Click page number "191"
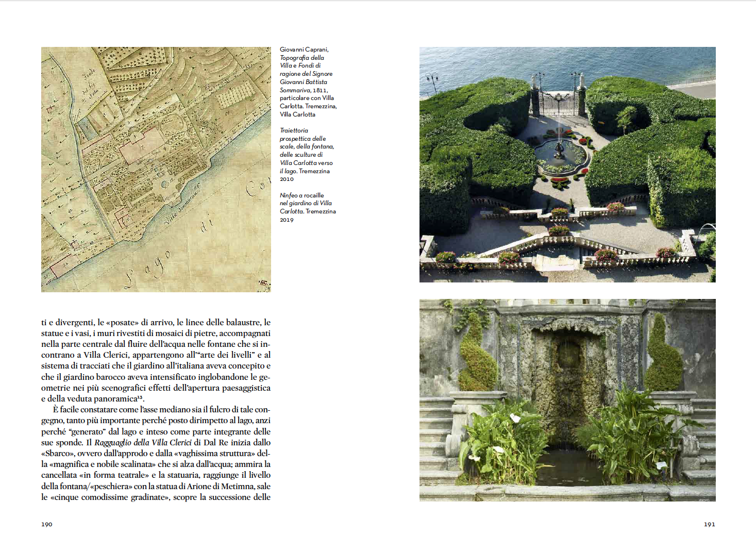 click(710, 524)
